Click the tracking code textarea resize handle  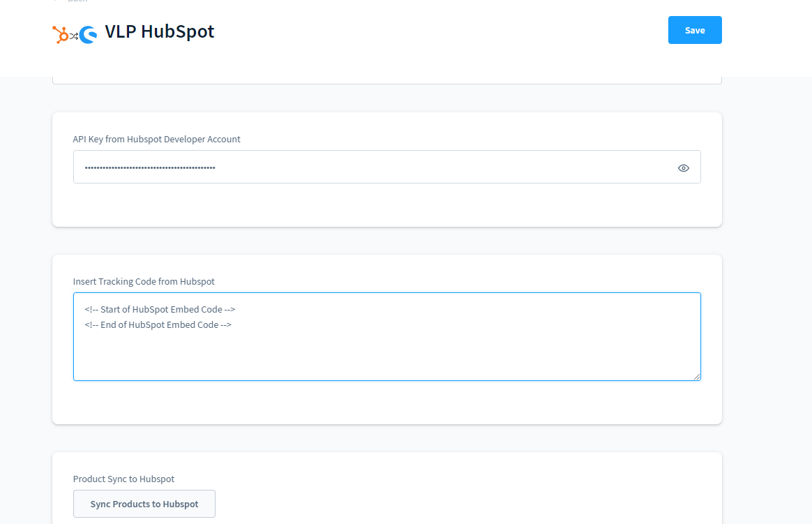point(696,376)
